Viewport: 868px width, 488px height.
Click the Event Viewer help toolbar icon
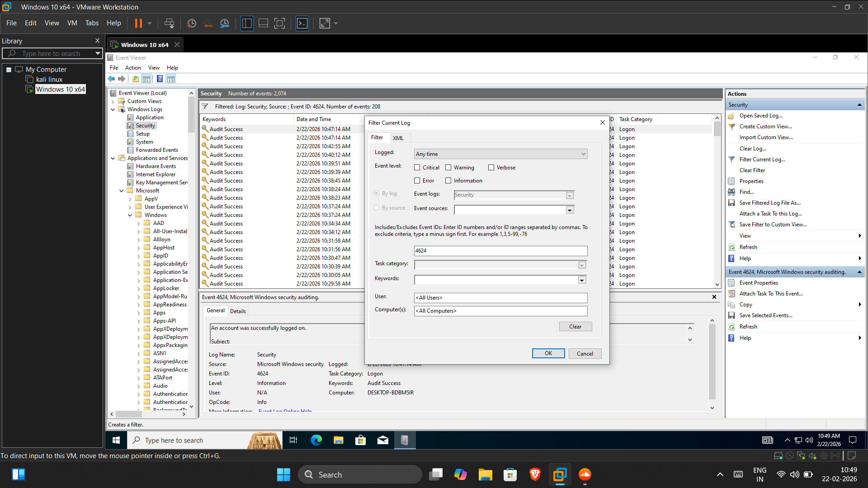(x=160, y=79)
